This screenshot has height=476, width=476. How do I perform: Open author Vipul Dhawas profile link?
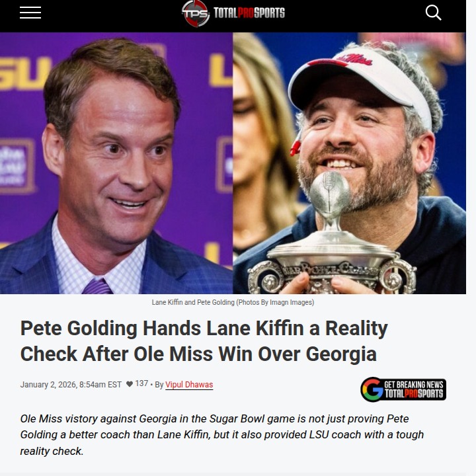click(189, 385)
